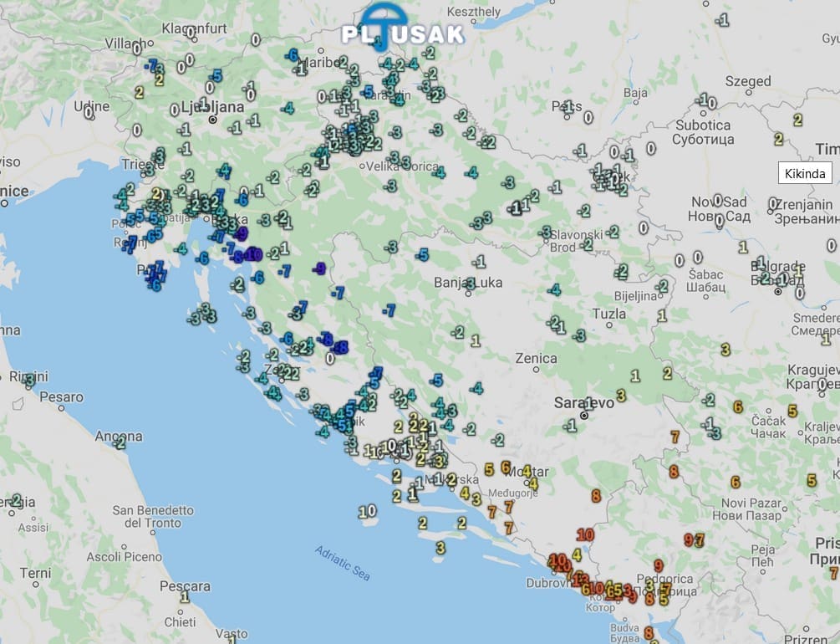Select the -2 marker near Perugia

[x=16, y=500]
